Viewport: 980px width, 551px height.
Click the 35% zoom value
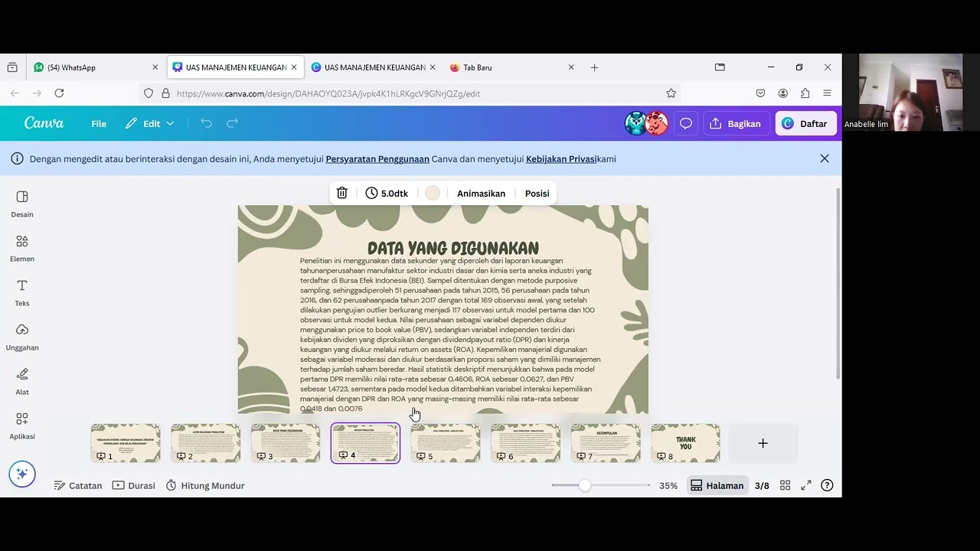pyautogui.click(x=668, y=485)
